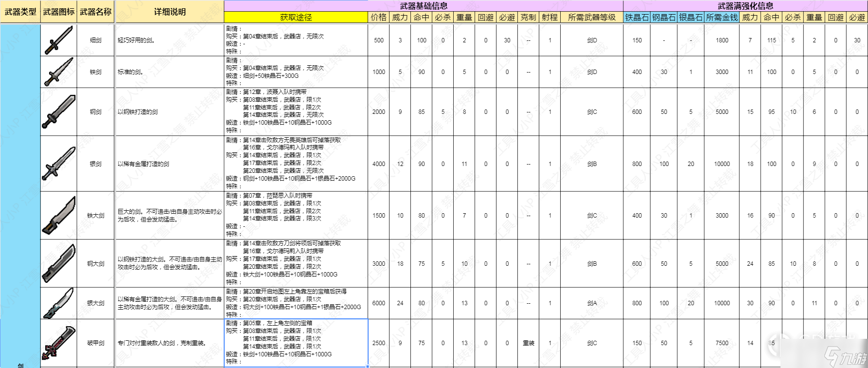Select the 剑A level cell for 银大剑
Image resolution: width=868 pixels, height=368 pixels.
[592, 303]
